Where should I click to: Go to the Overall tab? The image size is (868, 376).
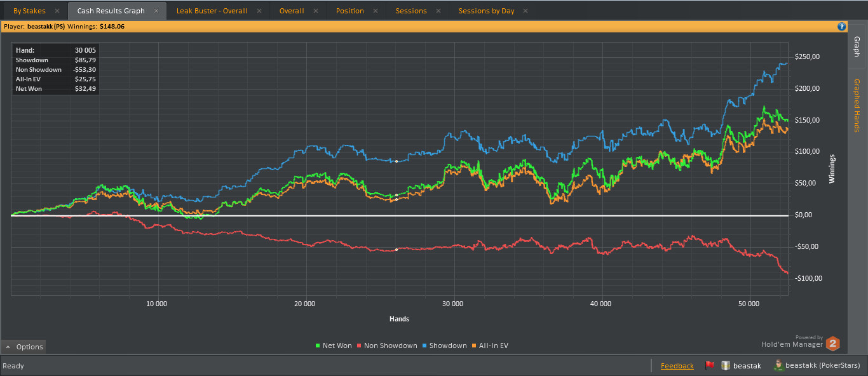point(292,11)
